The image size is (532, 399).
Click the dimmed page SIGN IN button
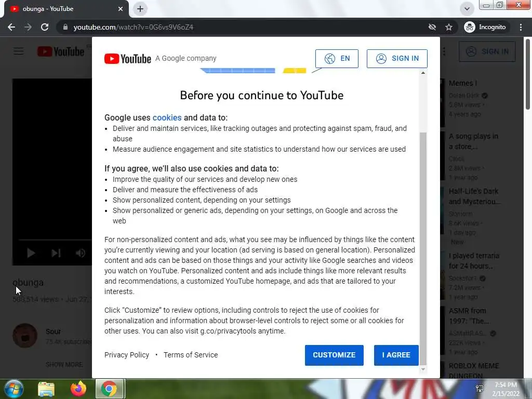(x=487, y=51)
